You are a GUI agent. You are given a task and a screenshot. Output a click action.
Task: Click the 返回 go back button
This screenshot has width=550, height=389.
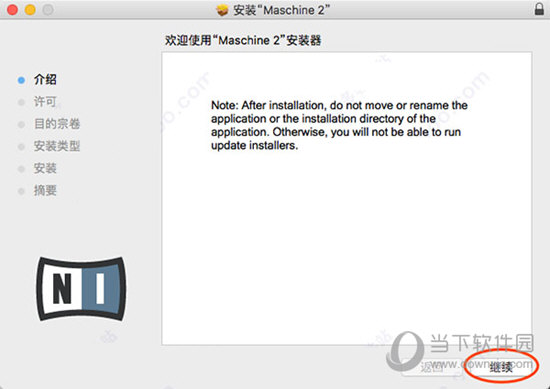(431, 368)
